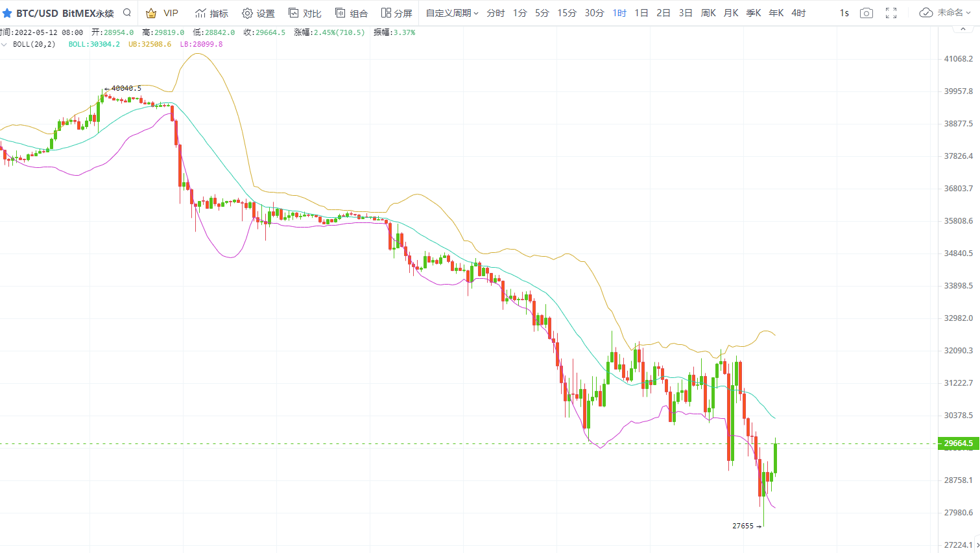The width and height of the screenshot is (980, 553).
Task: Click the search magnifier icon
Action: [127, 13]
